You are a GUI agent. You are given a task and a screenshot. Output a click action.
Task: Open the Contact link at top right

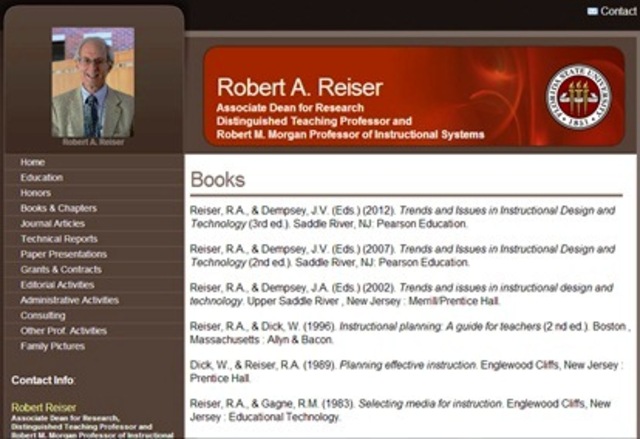(x=618, y=11)
